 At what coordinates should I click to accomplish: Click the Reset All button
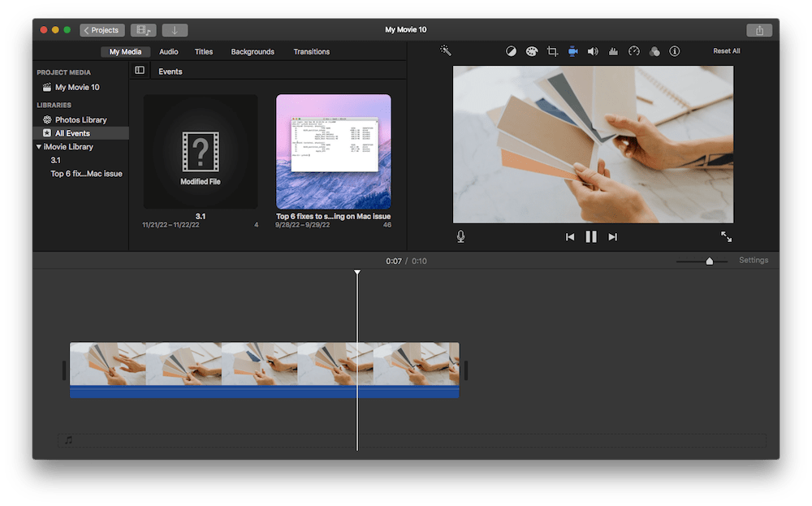point(726,51)
